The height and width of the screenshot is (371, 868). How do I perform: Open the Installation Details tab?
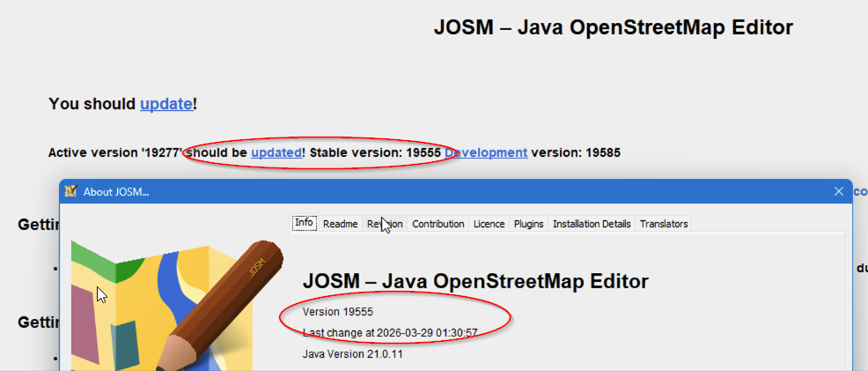point(592,224)
